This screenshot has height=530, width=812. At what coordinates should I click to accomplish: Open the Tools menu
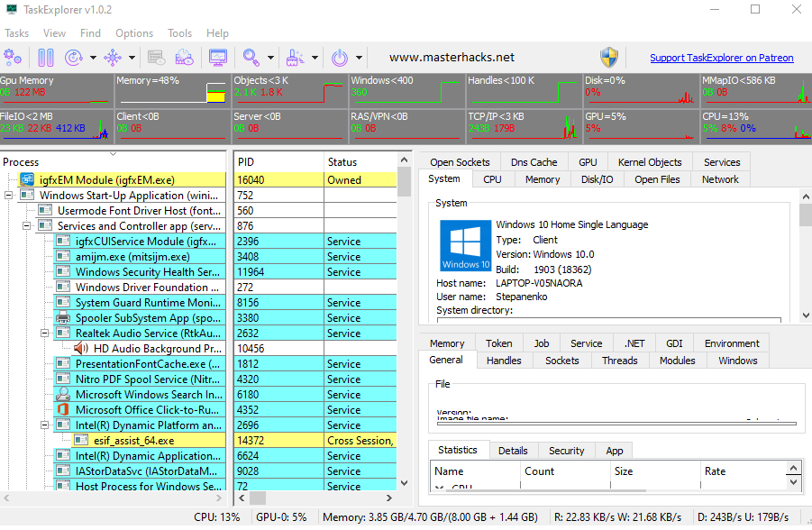pos(179,33)
